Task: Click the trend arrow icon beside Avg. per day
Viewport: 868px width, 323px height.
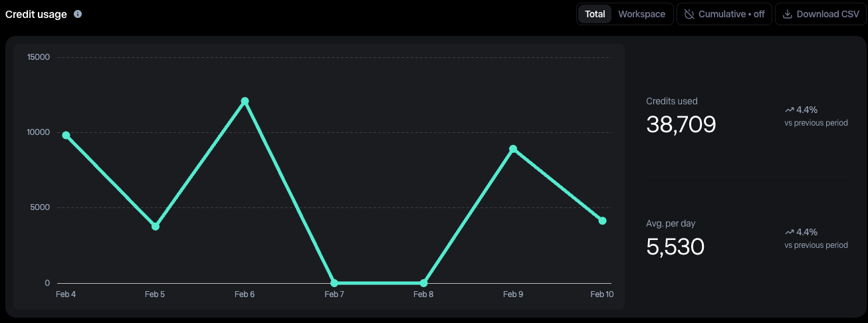Action: [x=789, y=233]
